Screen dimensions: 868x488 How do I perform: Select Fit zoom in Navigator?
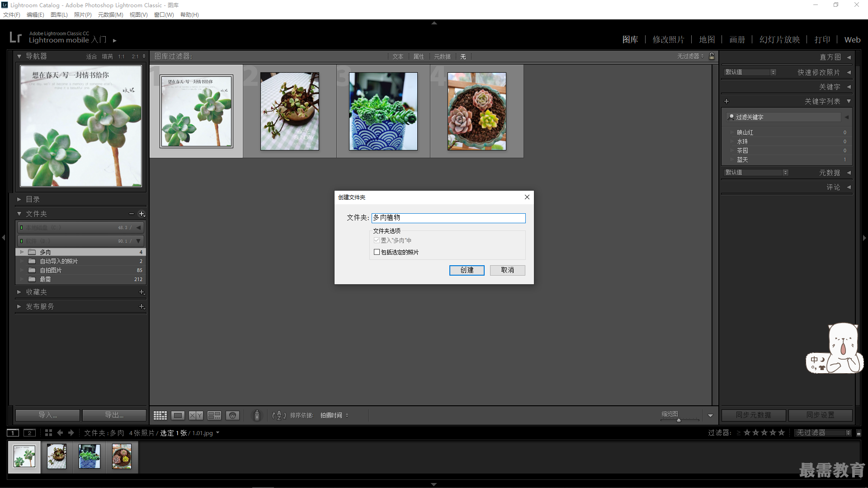coord(91,56)
